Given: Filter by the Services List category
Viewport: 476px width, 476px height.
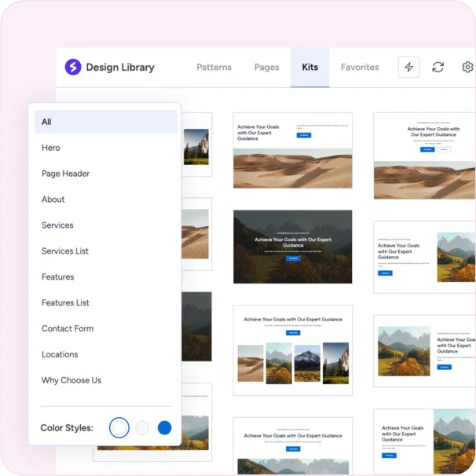Looking at the screenshot, I should (65, 251).
